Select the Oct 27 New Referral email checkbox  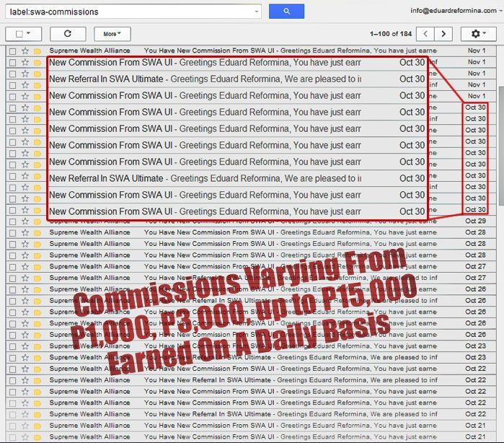12,278
